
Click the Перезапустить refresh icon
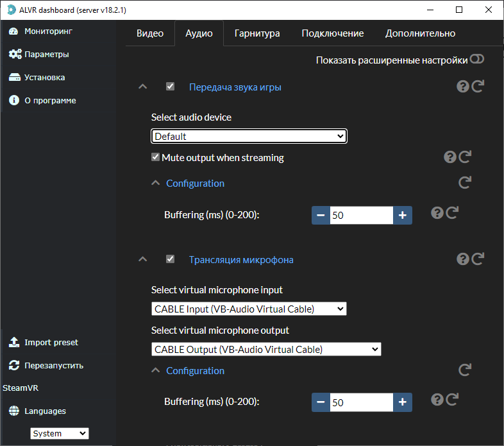tap(14, 365)
